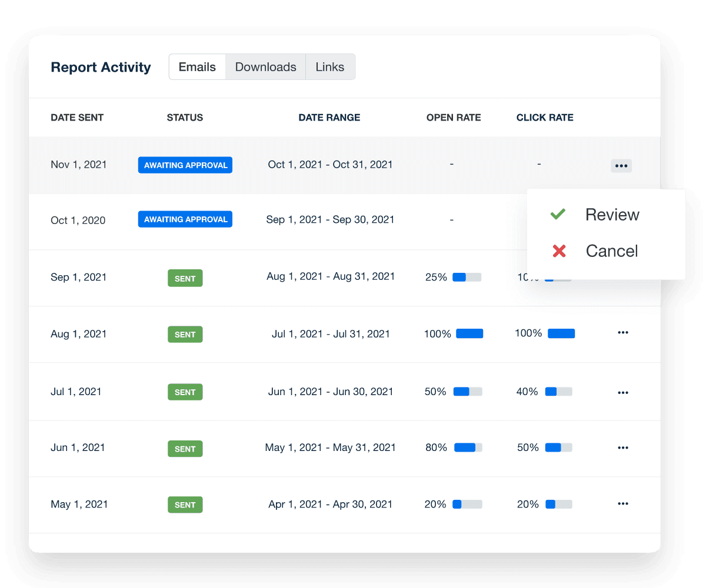Open the ellipsis menu on the Jul 1, 2021 row

[622, 392]
